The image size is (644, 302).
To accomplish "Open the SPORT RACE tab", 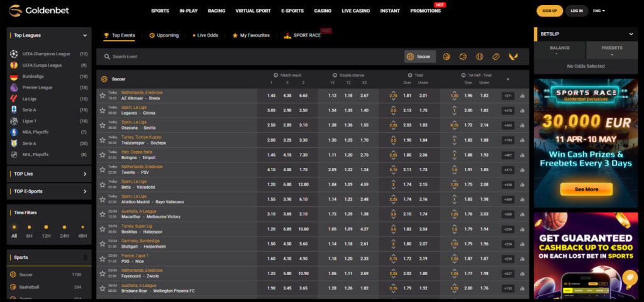I will point(303,35).
